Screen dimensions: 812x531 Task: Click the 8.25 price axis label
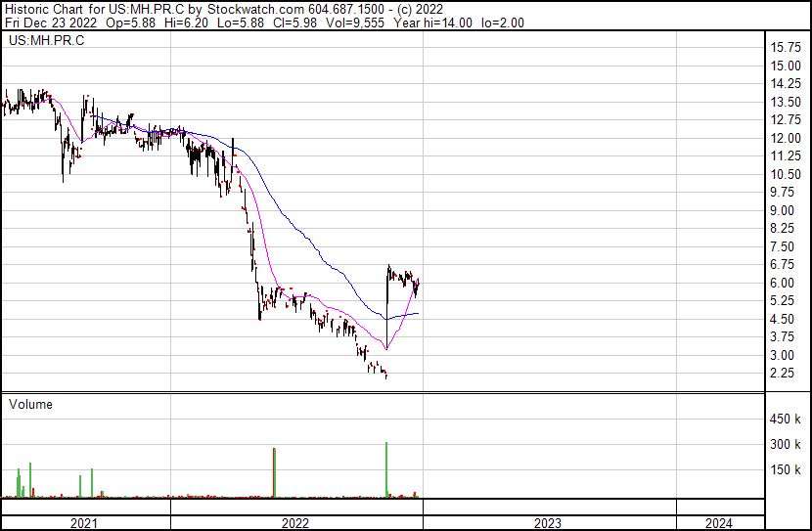pyautogui.click(x=782, y=229)
